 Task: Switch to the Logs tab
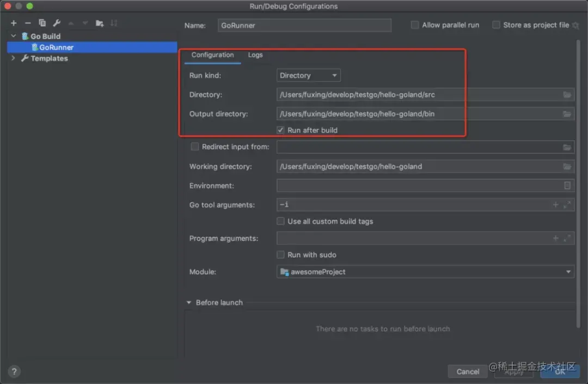tap(255, 55)
